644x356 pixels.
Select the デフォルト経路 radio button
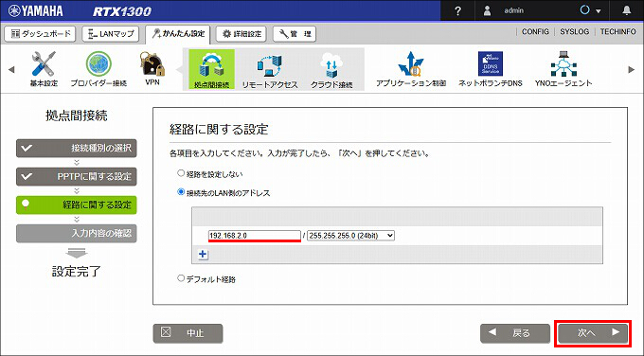[181, 278]
